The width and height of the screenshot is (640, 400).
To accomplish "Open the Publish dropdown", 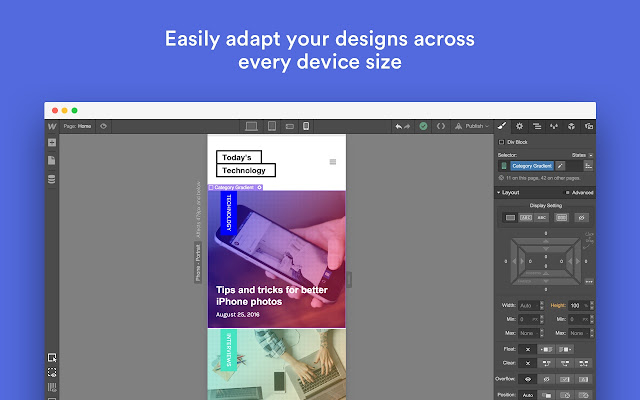I will 472,126.
